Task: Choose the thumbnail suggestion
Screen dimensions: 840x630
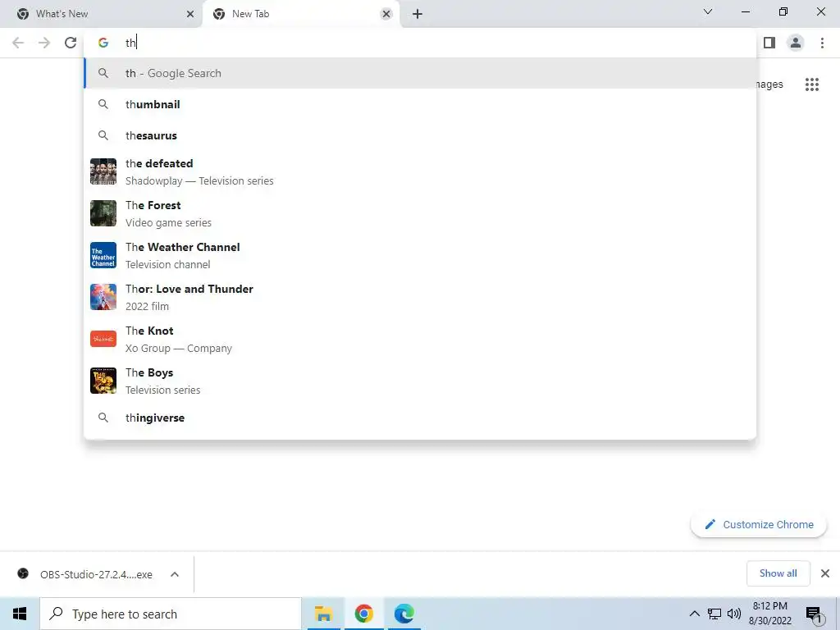Action: [420, 104]
